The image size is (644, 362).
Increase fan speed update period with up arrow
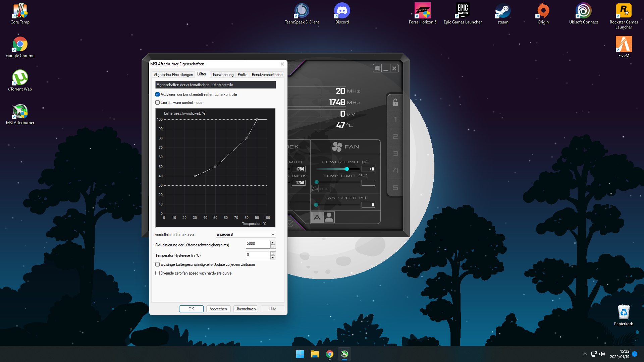[x=273, y=242]
